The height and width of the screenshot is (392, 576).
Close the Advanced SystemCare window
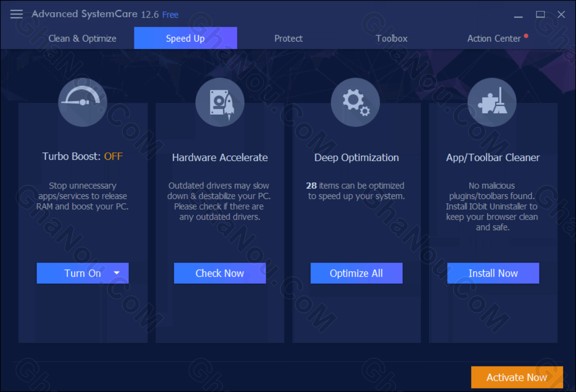click(x=561, y=14)
